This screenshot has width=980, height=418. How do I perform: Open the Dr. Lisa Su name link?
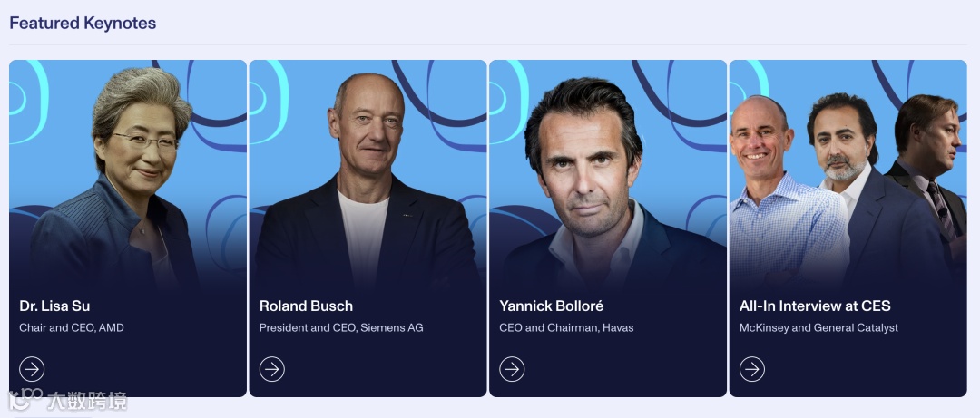pyautogui.click(x=55, y=306)
